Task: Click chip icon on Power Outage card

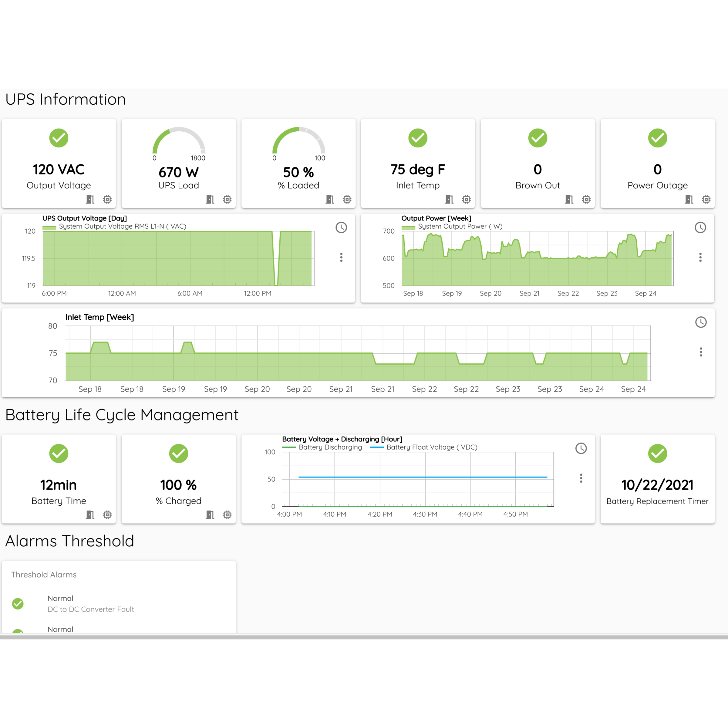Action: click(x=706, y=199)
